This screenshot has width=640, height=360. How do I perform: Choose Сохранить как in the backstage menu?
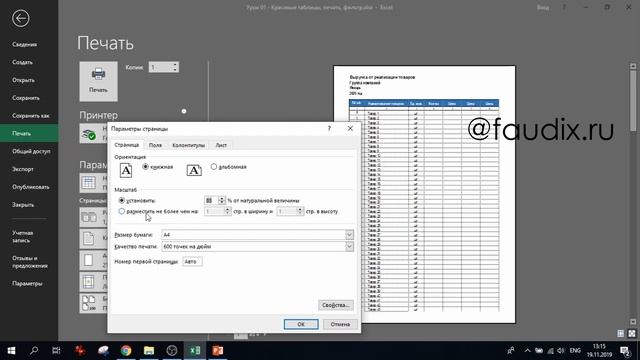pyautogui.click(x=31, y=116)
